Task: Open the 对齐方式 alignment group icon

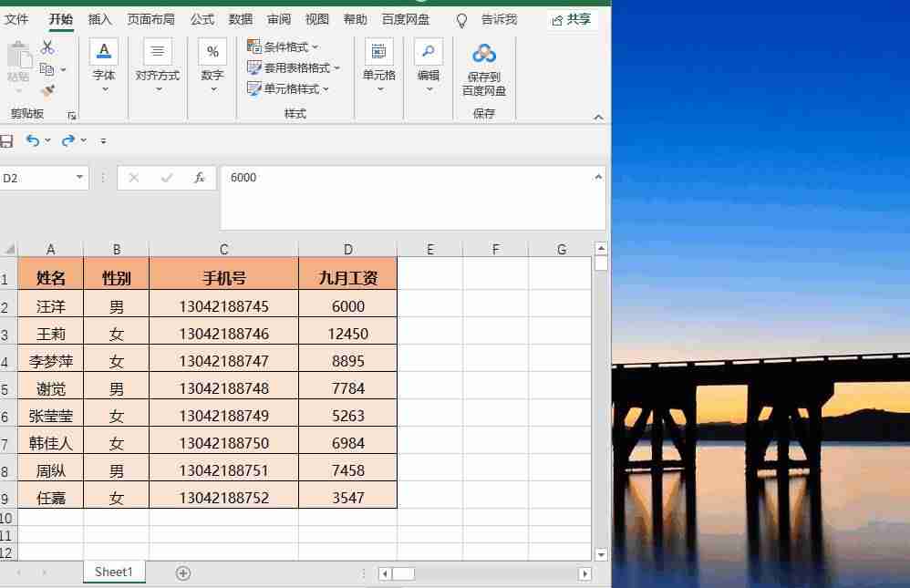Action: (157, 52)
